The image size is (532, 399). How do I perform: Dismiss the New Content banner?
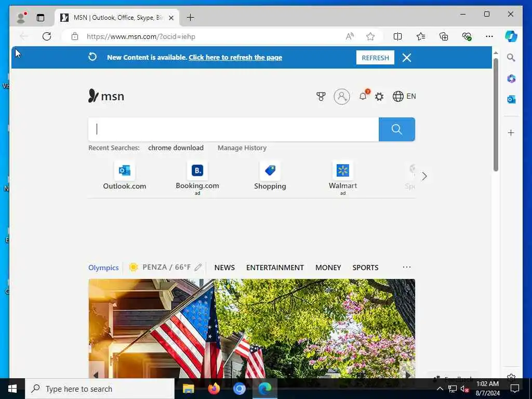point(407,58)
